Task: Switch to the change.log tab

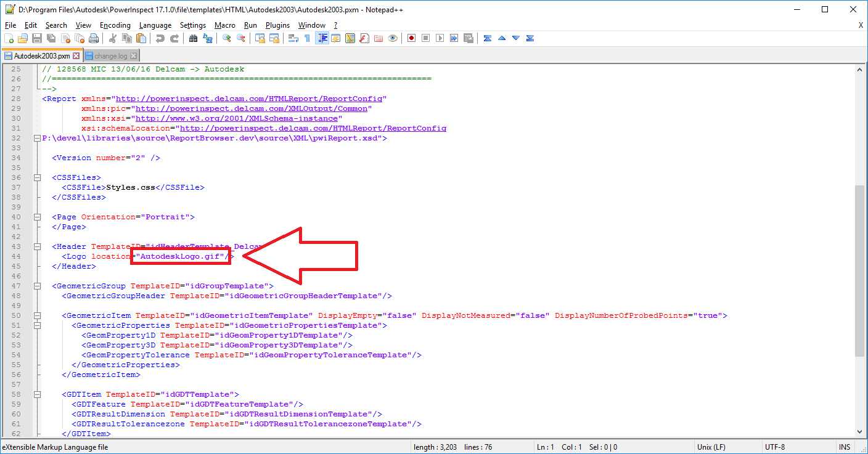Action: (110, 55)
